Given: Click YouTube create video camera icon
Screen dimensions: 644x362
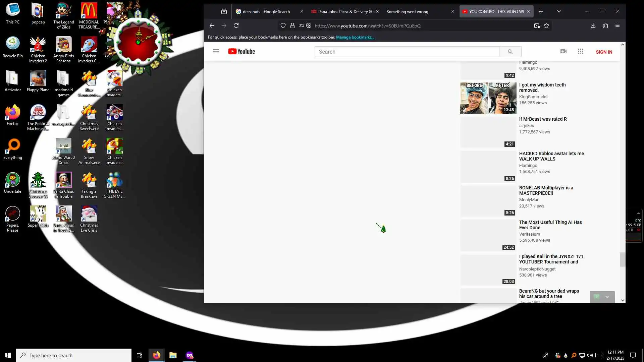Looking at the screenshot, I should tap(563, 51).
